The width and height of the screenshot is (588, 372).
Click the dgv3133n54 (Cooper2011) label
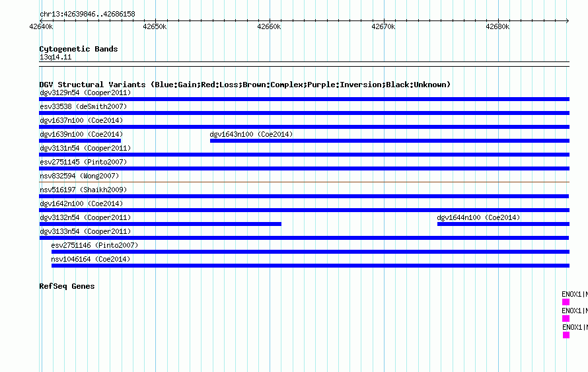(85, 231)
